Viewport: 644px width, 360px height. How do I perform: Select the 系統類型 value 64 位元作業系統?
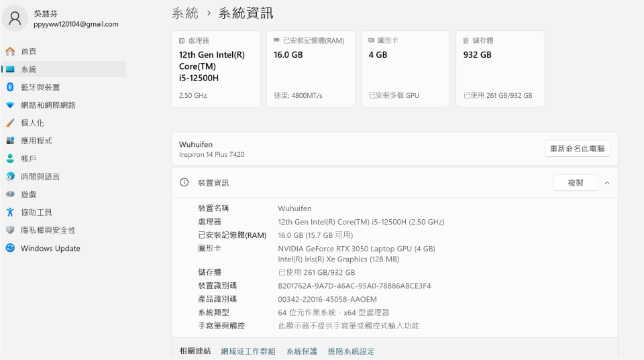[333, 313]
